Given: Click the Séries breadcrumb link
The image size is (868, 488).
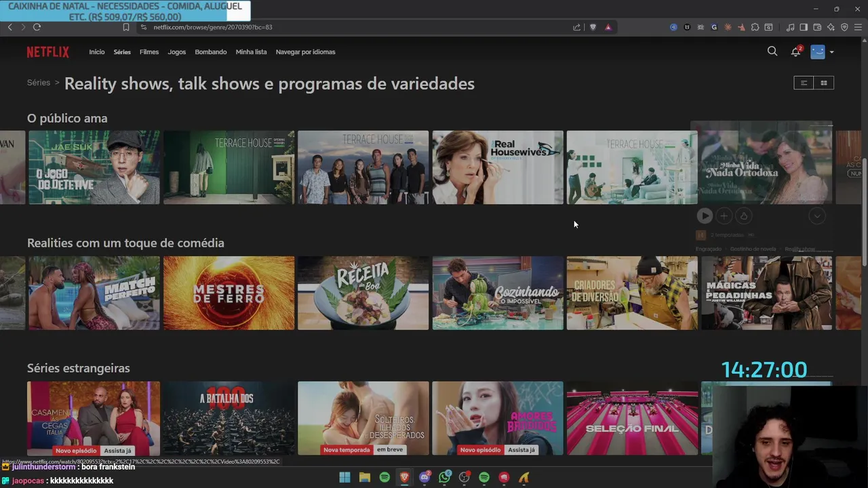Looking at the screenshot, I should click(39, 83).
